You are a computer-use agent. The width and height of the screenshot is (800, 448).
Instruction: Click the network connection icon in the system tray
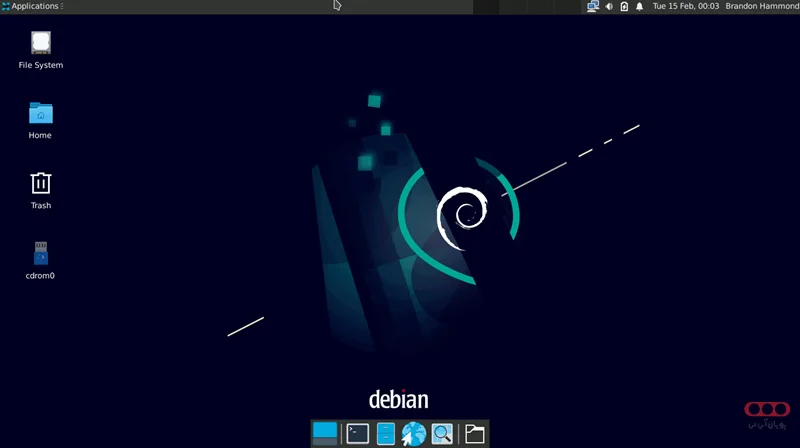[592, 6]
